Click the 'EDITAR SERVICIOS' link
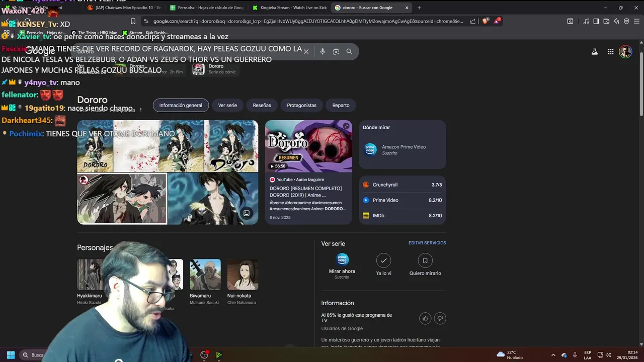The image size is (644, 362). click(x=427, y=243)
